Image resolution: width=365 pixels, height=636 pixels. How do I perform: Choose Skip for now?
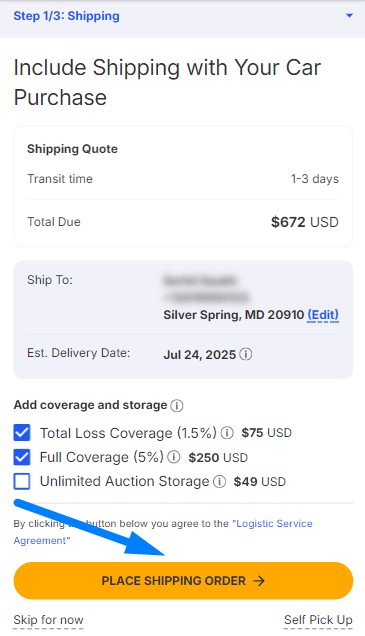48,620
